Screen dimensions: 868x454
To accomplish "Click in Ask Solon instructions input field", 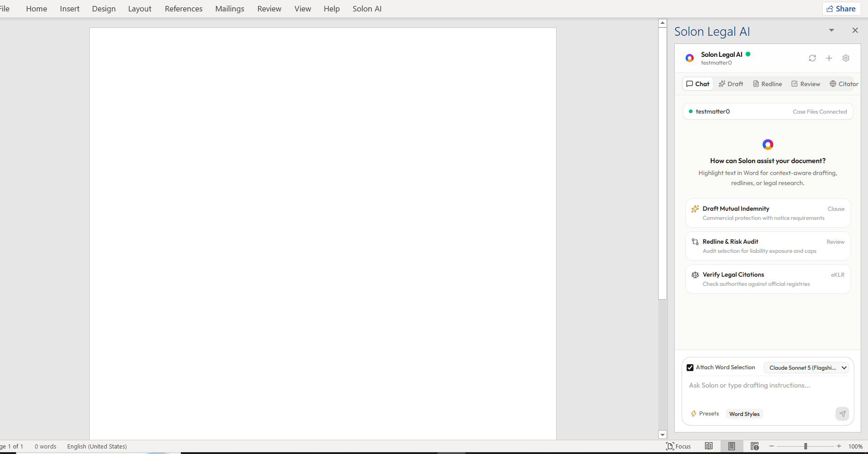I will click(x=767, y=389).
